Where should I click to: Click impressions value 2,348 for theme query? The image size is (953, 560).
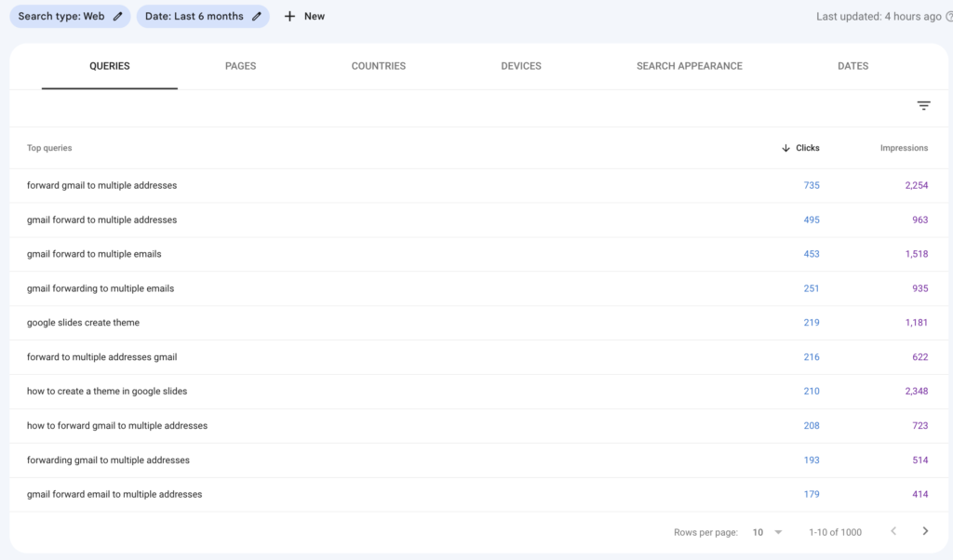pos(918,391)
